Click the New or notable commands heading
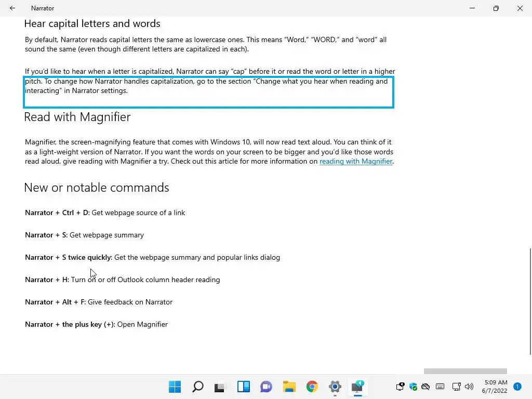The width and height of the screenshot is (532, 399). [97, 188]
